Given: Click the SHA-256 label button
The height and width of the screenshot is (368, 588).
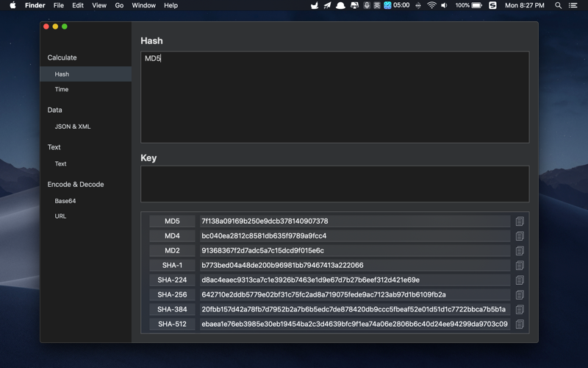Looking at the screenshot, I should click(x=172, y=294).
